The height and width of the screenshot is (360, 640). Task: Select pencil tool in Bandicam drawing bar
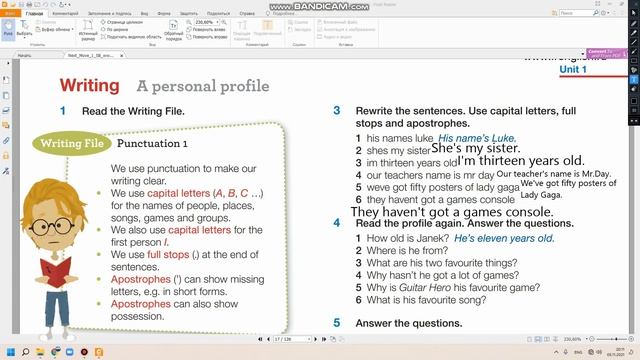(633, 23)
